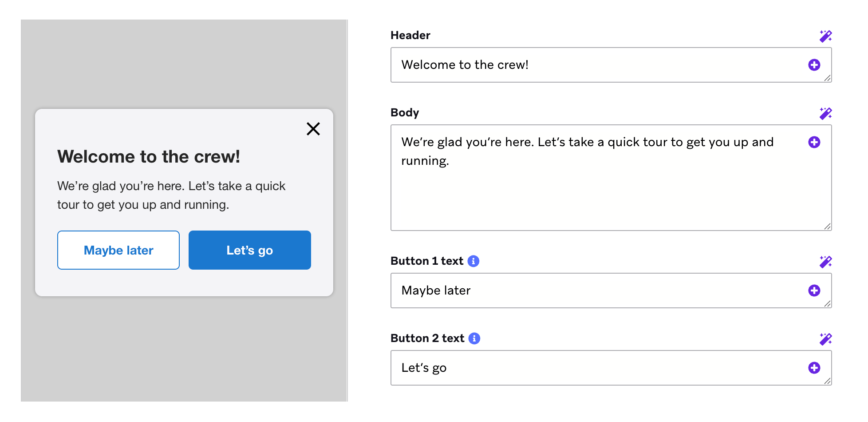
Task: Click plus icon in Let's go field
Action: point(814,368)
